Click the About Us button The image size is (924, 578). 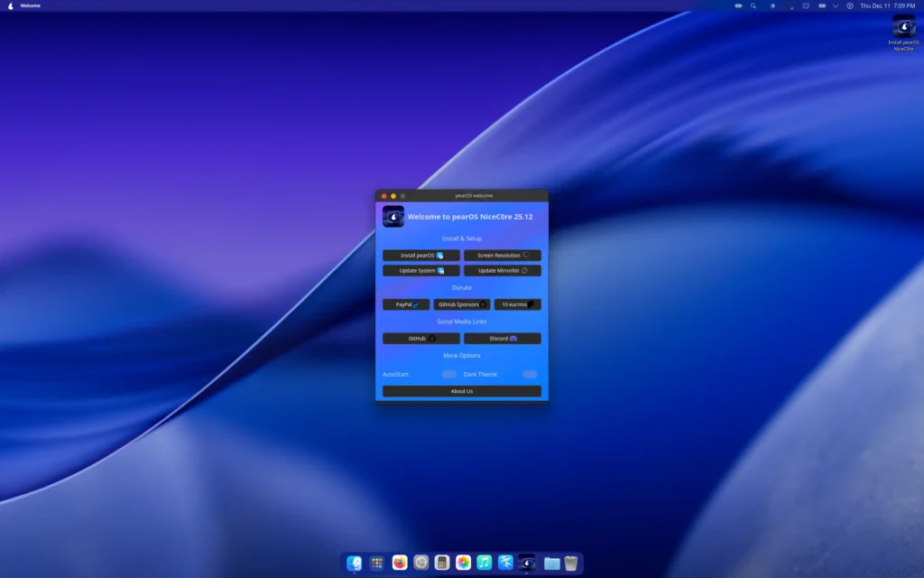point(461,391)
